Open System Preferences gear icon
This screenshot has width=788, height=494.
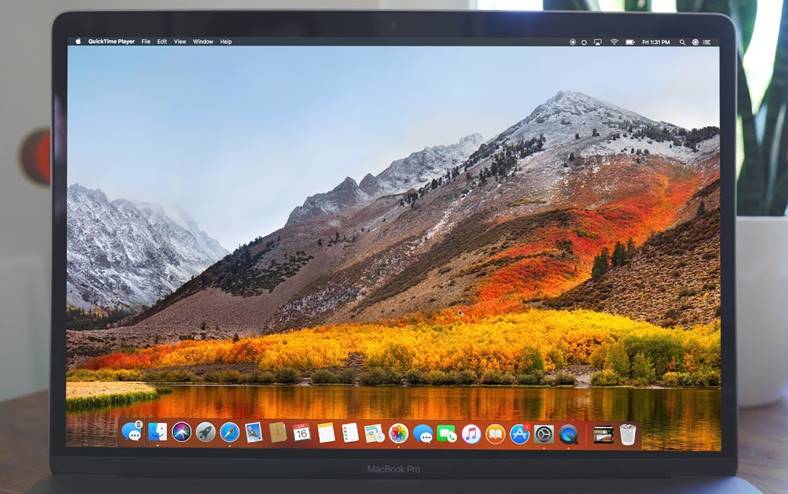click(x=544, y=434)
